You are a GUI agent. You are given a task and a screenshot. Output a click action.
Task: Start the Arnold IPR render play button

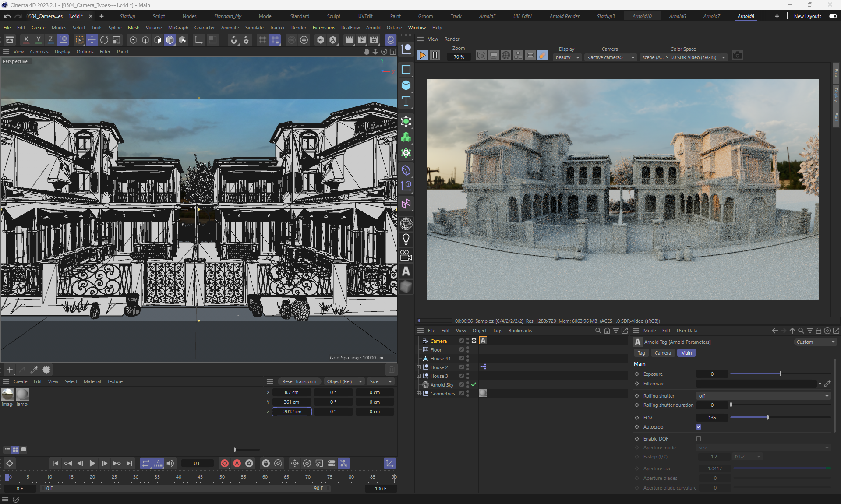[422, 56]
